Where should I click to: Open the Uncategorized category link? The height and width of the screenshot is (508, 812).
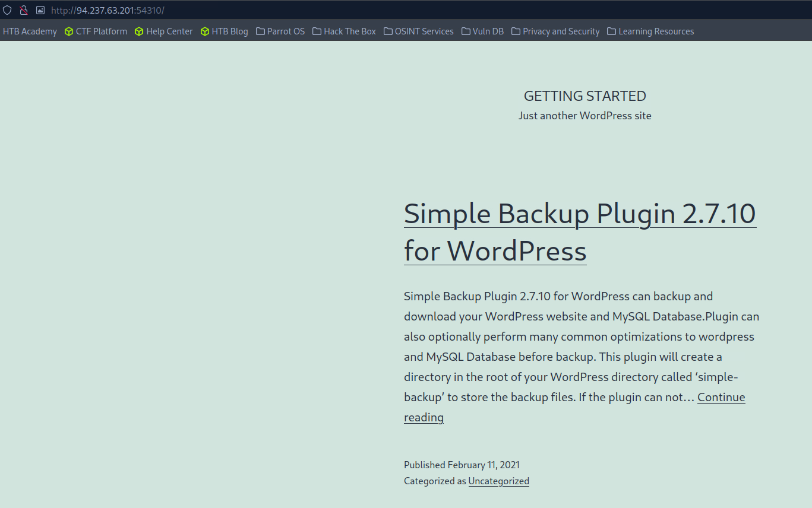(498, 481)
